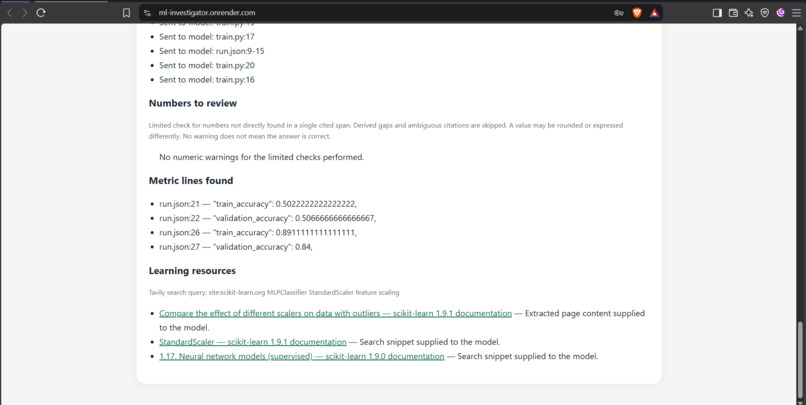
Task: Open Brave Shields lion icon
Action: [x=637, y=13]
